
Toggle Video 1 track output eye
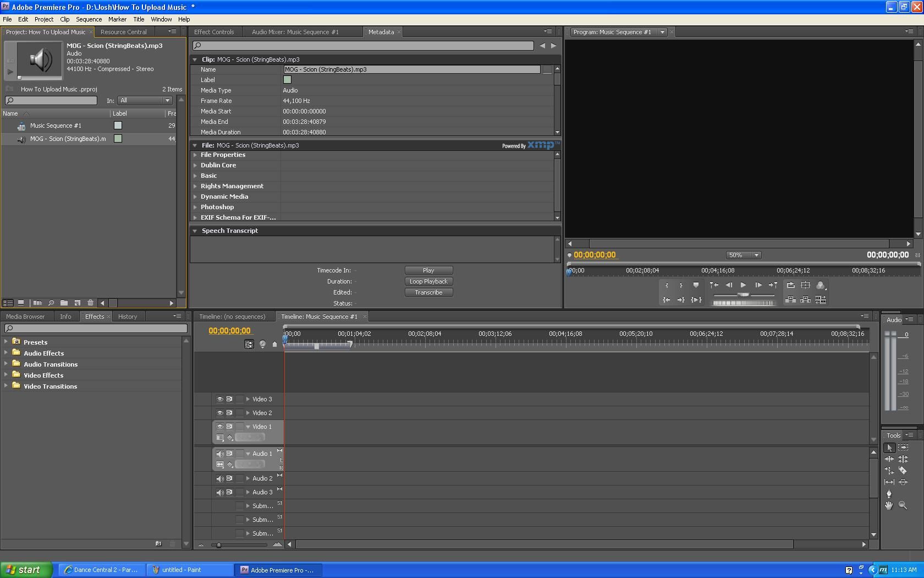click(x=219, y=427)
